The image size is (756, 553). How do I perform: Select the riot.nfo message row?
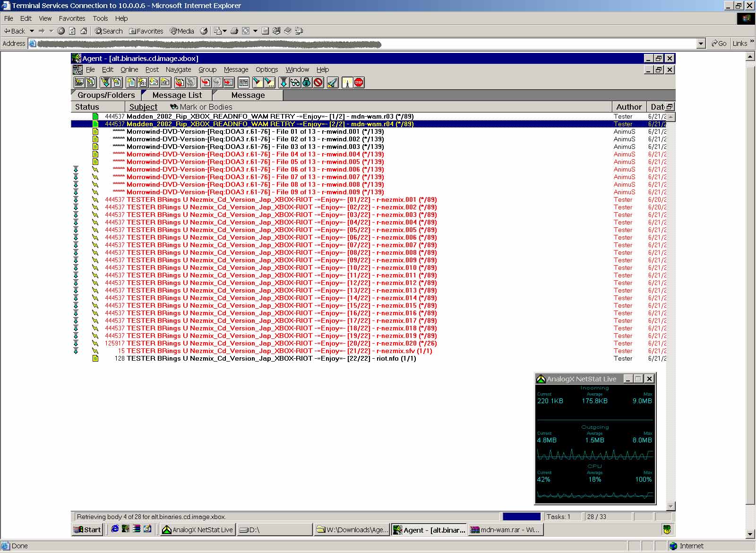pyautogui.click(x=271, y=359)
